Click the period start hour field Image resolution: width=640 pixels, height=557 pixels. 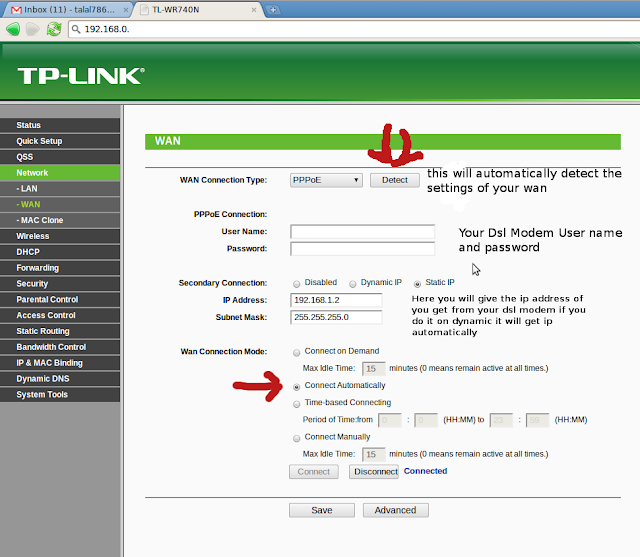coord(390,420)
